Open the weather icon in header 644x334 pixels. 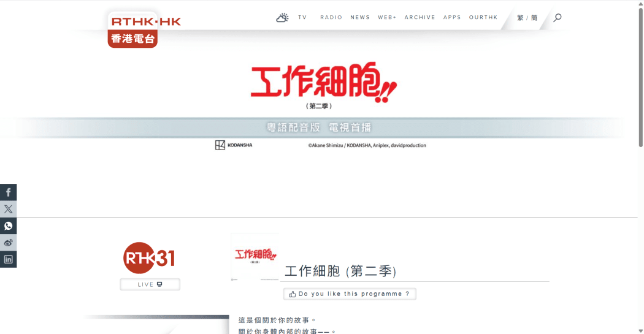pos(282,18)
